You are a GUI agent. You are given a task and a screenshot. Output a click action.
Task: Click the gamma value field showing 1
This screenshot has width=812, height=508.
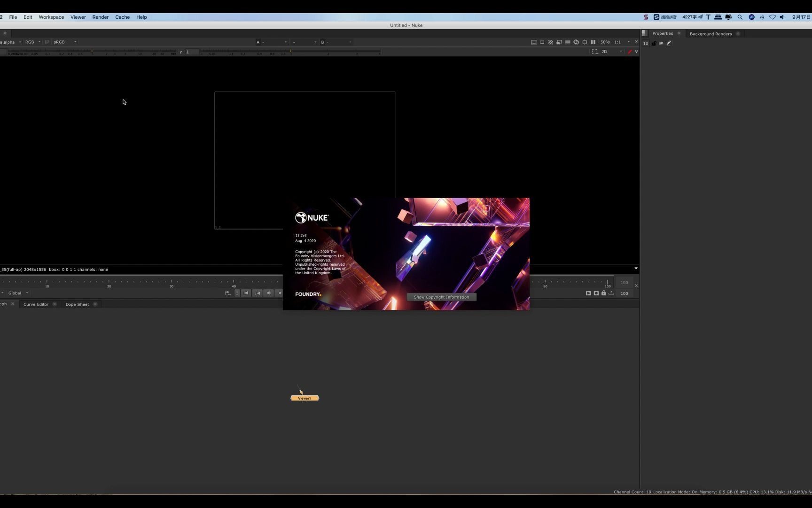pyautogui.click(x=192, y=52)
